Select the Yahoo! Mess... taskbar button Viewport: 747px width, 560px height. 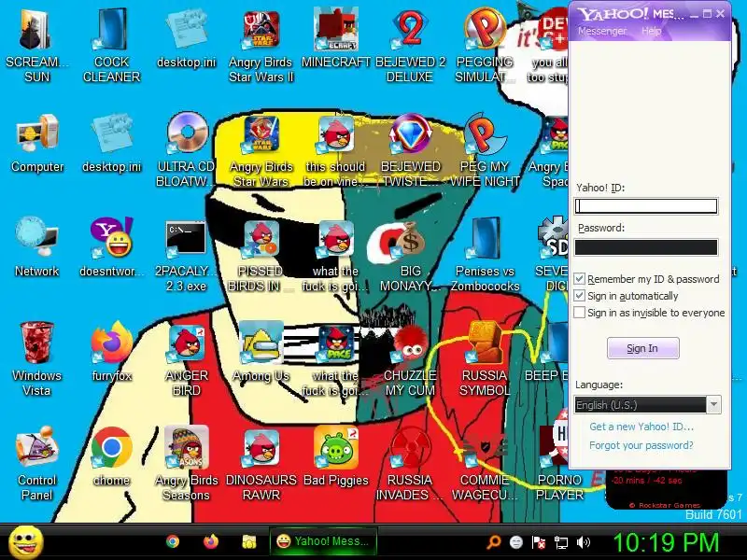coord(323,541)
